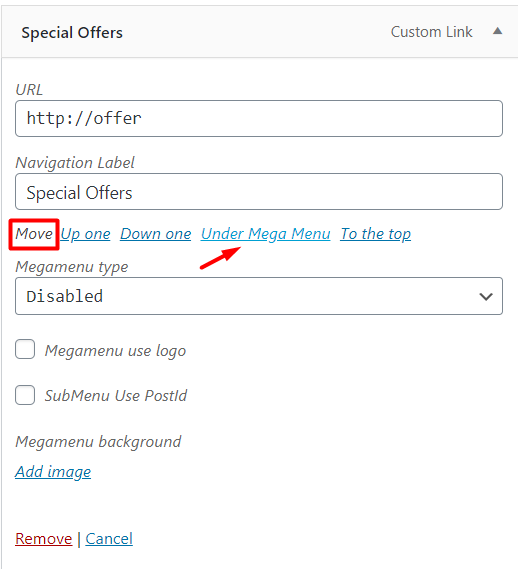
Task: Click inside the URL input field
Action: (x=259, y=119)
